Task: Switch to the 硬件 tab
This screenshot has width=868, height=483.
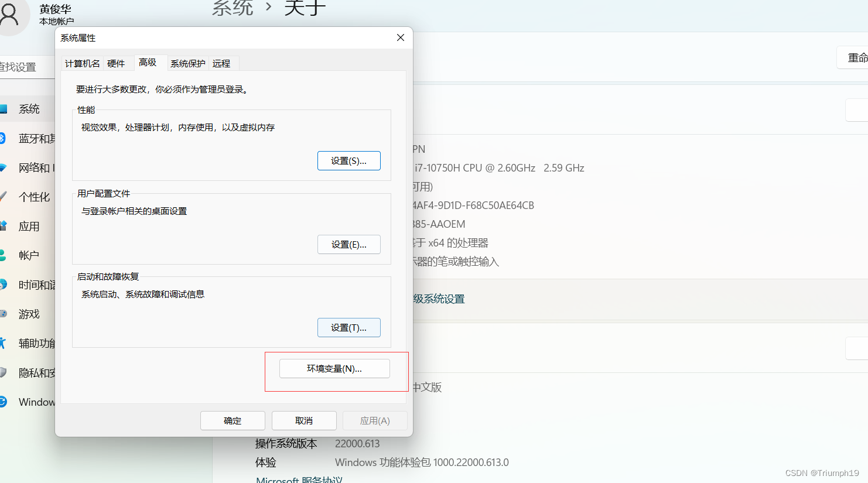Action: (x=116, y=63)
